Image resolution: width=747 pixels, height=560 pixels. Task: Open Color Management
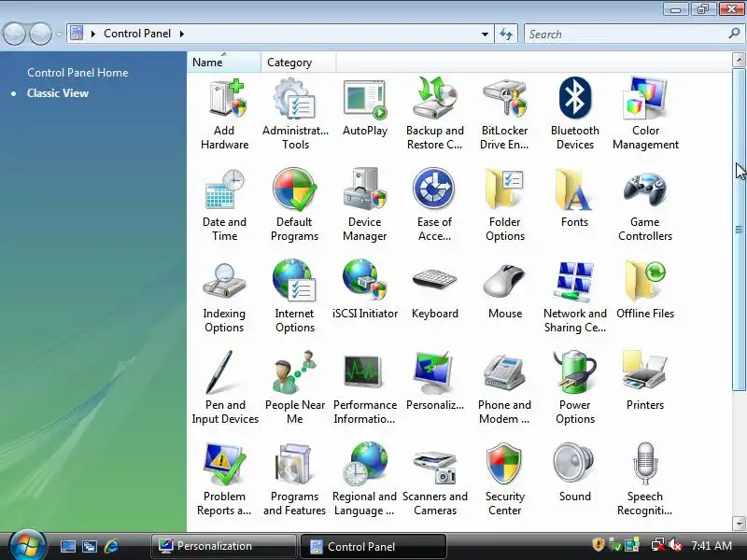pyautogui.click(x=645, y=115)
